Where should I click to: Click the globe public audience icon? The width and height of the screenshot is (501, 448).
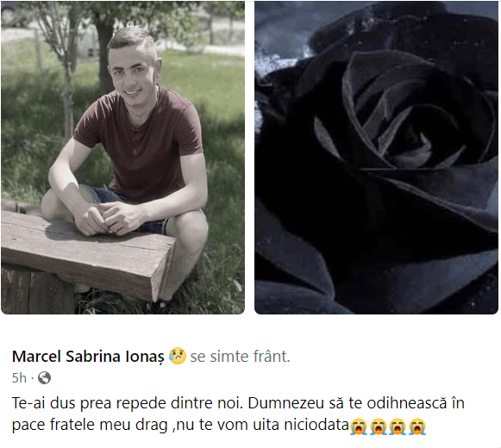[x=45, y=378]
